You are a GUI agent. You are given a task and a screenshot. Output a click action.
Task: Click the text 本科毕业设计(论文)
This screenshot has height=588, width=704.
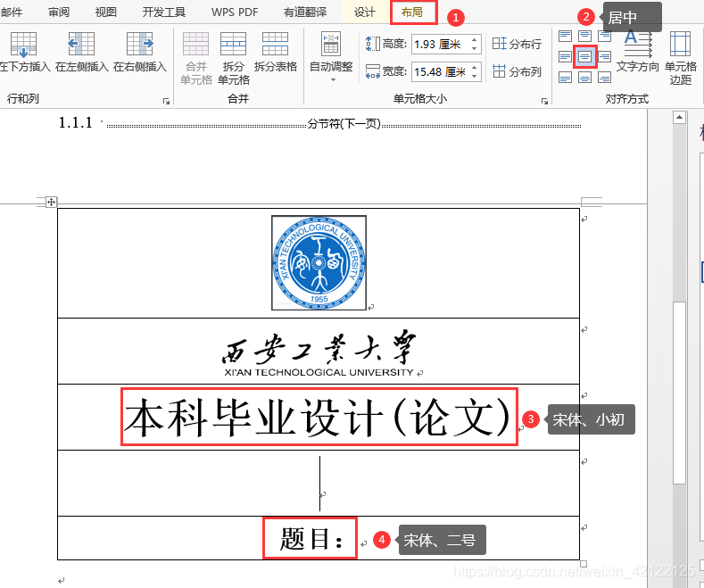tap(318, 417)
